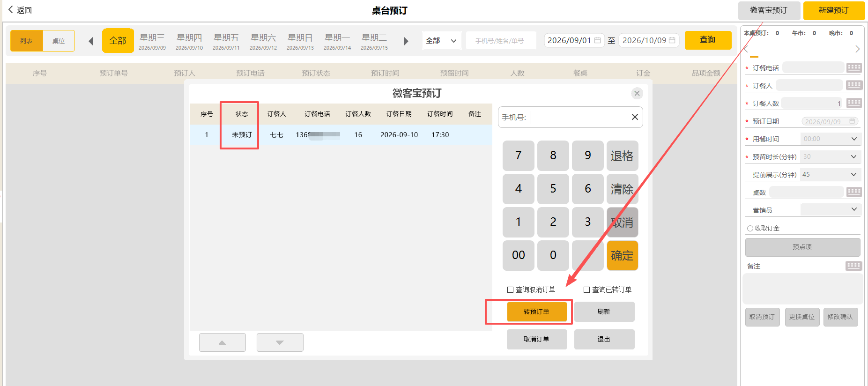Select the 星期日 2026/09/13 day tab
Screen dimensions: 868x386
pyautogui.click(x=300, y=41)
